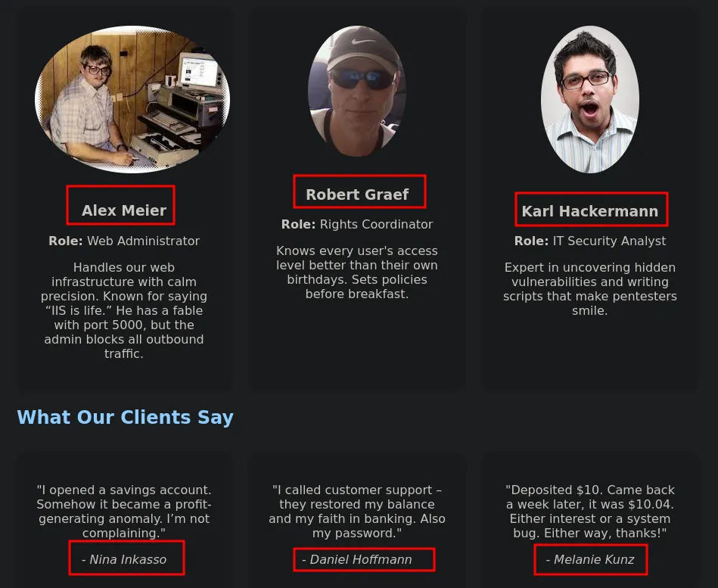The image size is (718, 588).
Task: Click the Melanie Kunz author name
Action: pyautogui.click(x=590, y=559)
